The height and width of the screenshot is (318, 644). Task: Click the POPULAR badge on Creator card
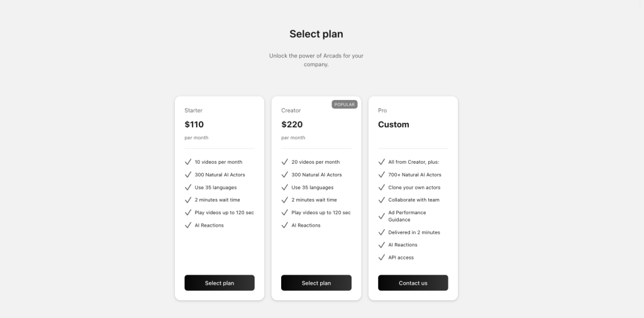pyautogui.click(x=345, y=105)
